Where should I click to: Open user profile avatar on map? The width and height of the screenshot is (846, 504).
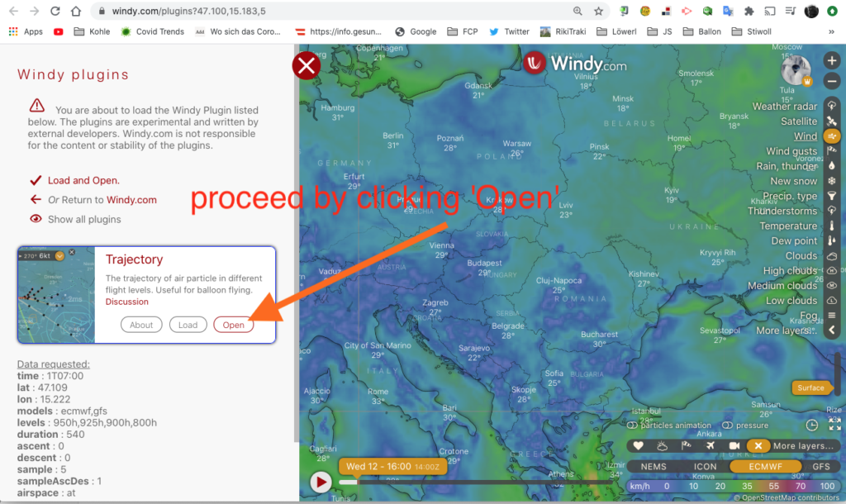click(796, 70)
